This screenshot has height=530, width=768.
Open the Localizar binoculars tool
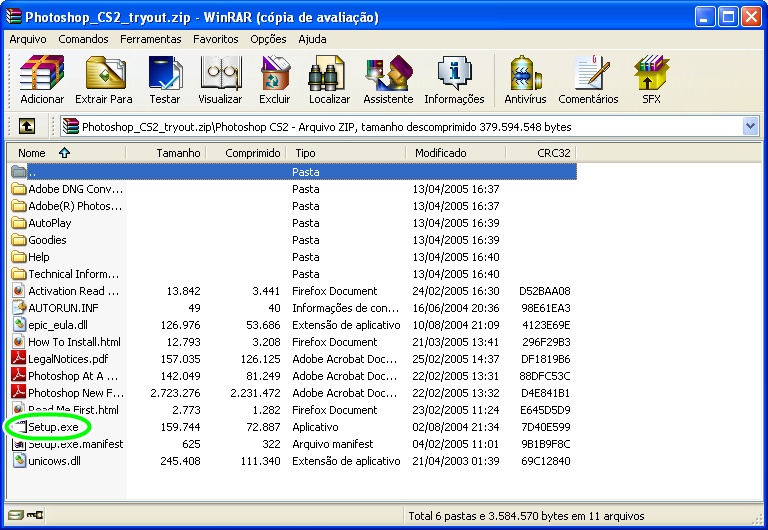329,79
